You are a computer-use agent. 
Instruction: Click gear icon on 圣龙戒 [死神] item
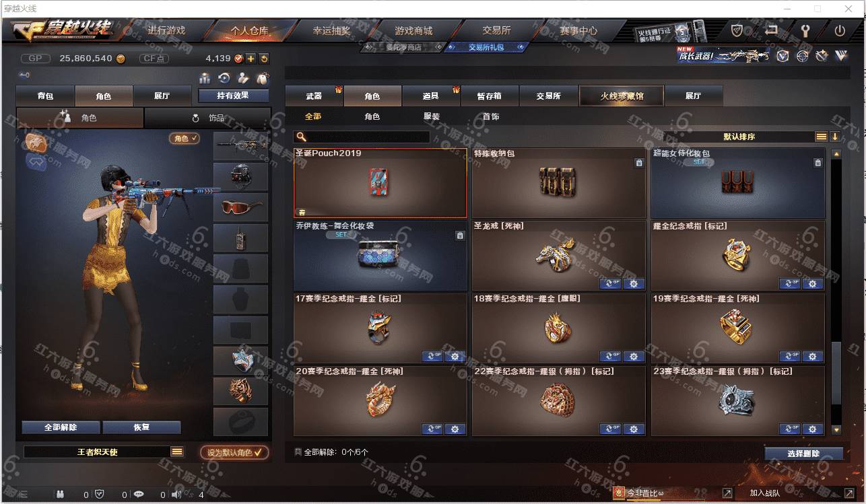pyautogui.click(x=634, y=283)
